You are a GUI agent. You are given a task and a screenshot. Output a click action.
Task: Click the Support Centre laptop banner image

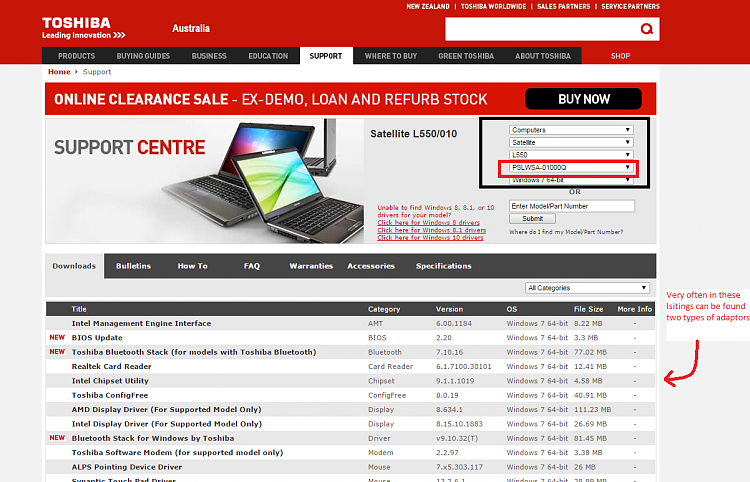(205, 181)
